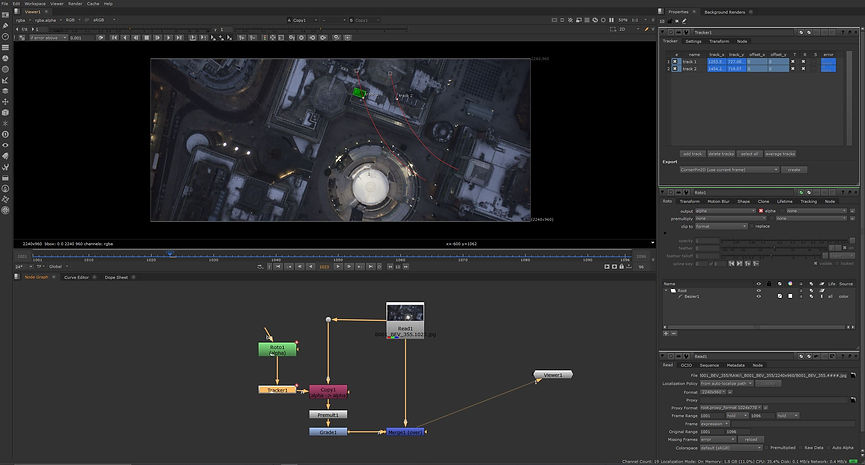Image resolution: width=865 pixels, height=465 pixels.
Task: Open the sRGB viewer process dropdown
Action: (x=104, y=20)
